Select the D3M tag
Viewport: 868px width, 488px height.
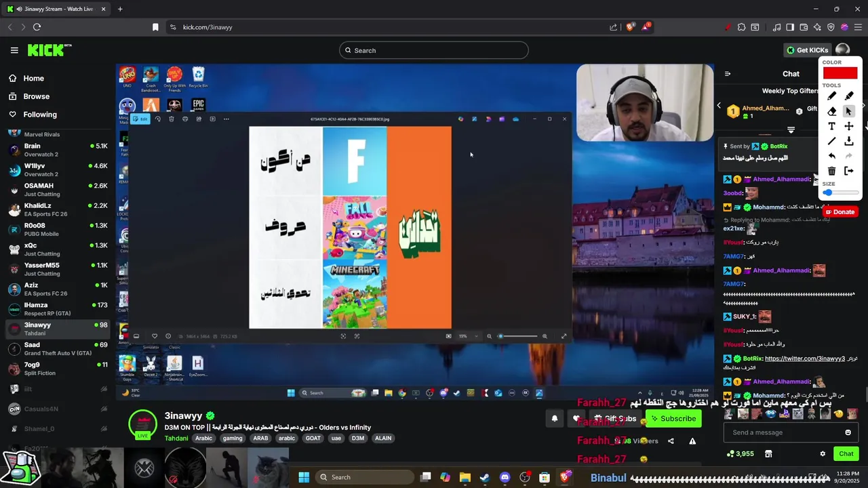click(x=358, y=439)
